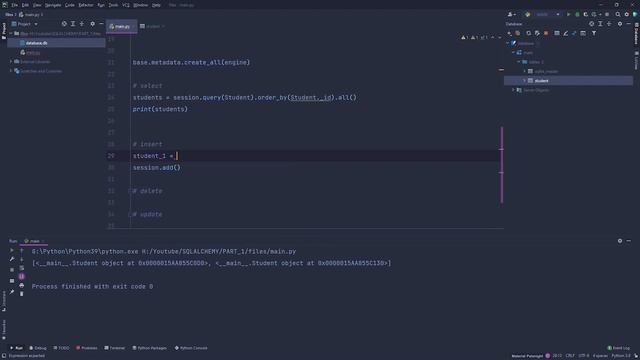Expand the sqlite_master table node
This screenshot has width=640, height=360.
click(x=524, y=71)
